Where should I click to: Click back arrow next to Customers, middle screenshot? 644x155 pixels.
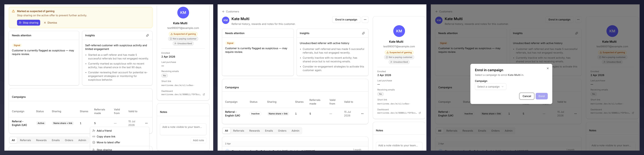point(224,12)
